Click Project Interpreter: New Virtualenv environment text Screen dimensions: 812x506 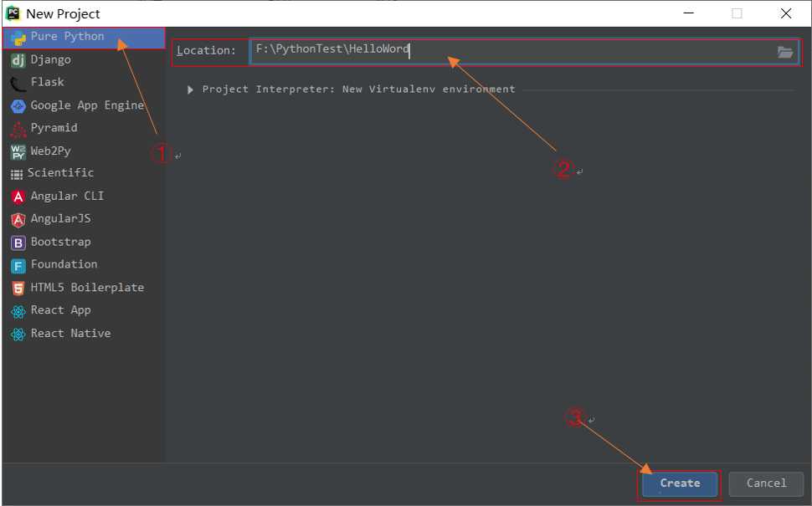tap(358, 89)
